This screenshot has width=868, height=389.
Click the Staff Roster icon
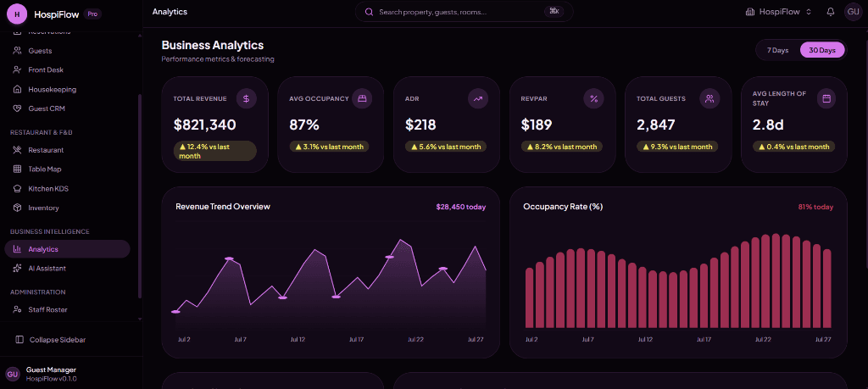(17, 310)
